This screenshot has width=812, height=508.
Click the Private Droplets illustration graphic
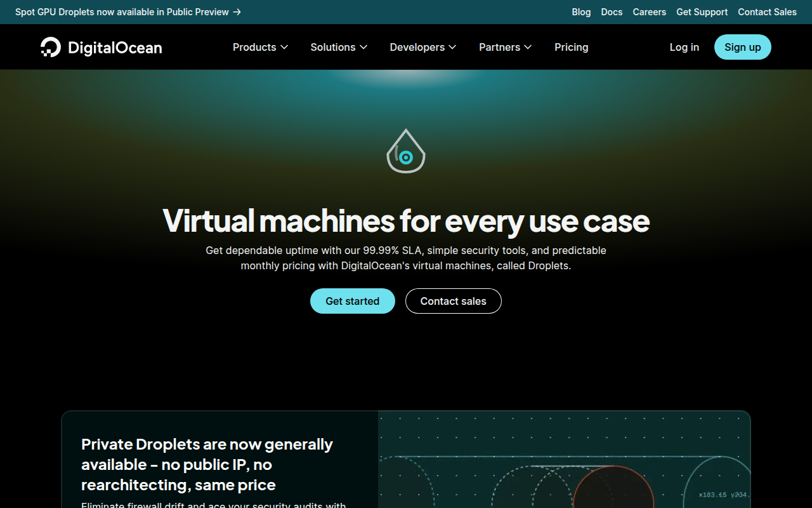click(564, 460)
